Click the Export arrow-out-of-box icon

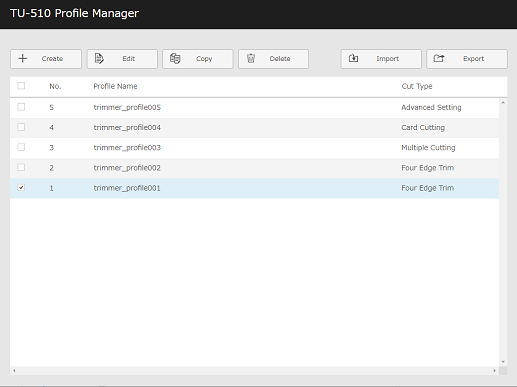439,58
